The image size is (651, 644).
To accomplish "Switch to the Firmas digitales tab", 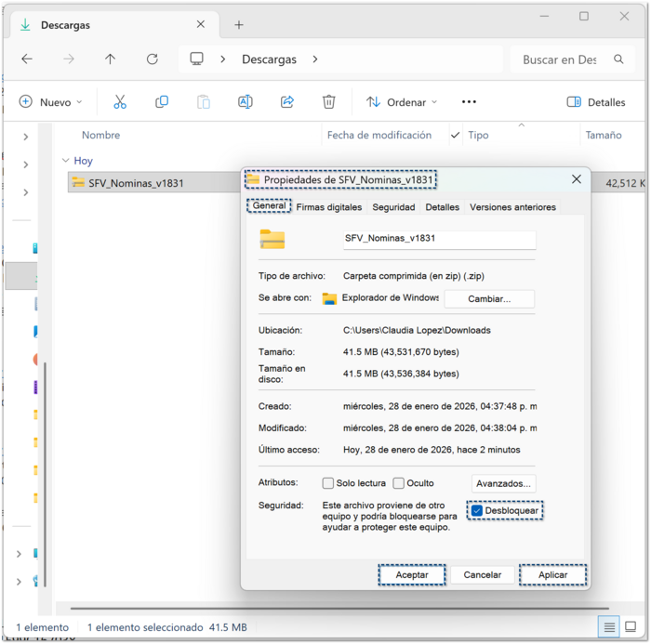I will click(x=328, y=207).
